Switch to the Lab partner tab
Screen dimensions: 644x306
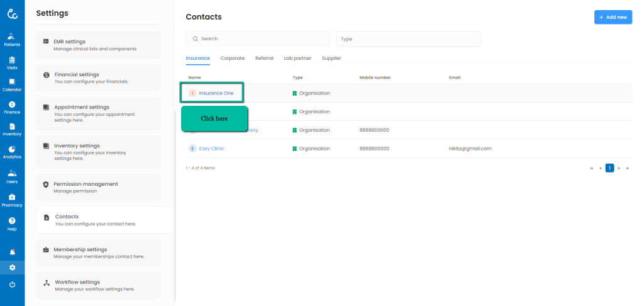coord(297,58)
